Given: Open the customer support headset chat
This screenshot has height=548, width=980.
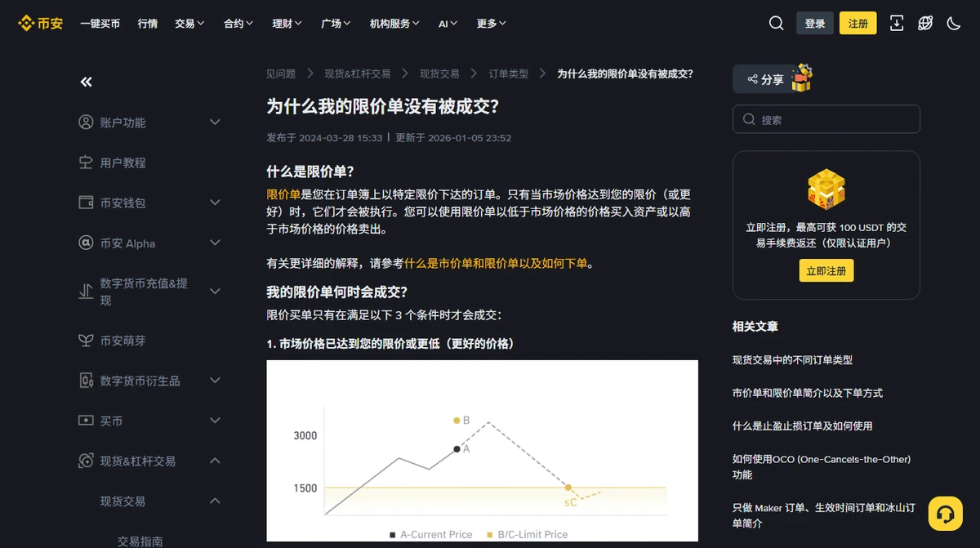Looking at the screenshot, I should tap(945, 514).
